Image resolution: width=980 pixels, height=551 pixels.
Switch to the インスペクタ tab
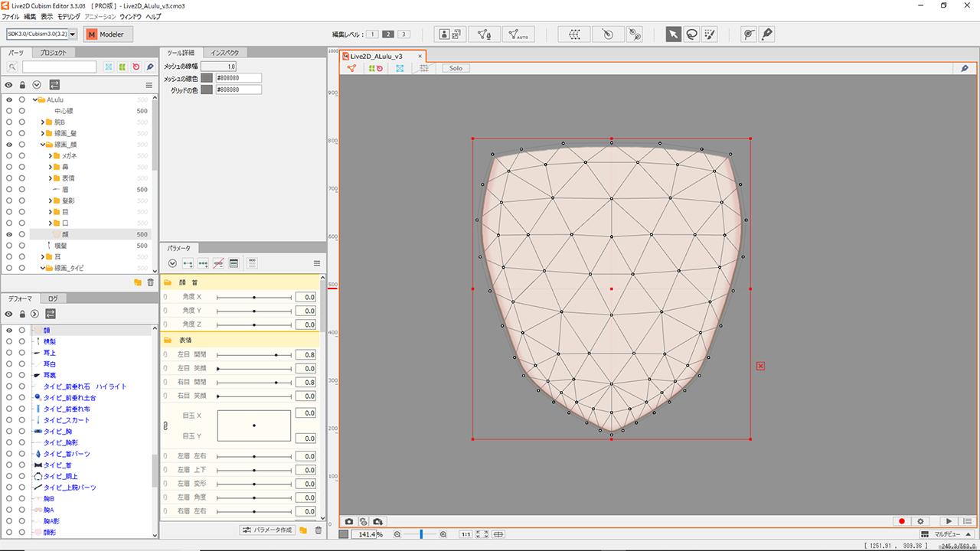click(224, 53)
